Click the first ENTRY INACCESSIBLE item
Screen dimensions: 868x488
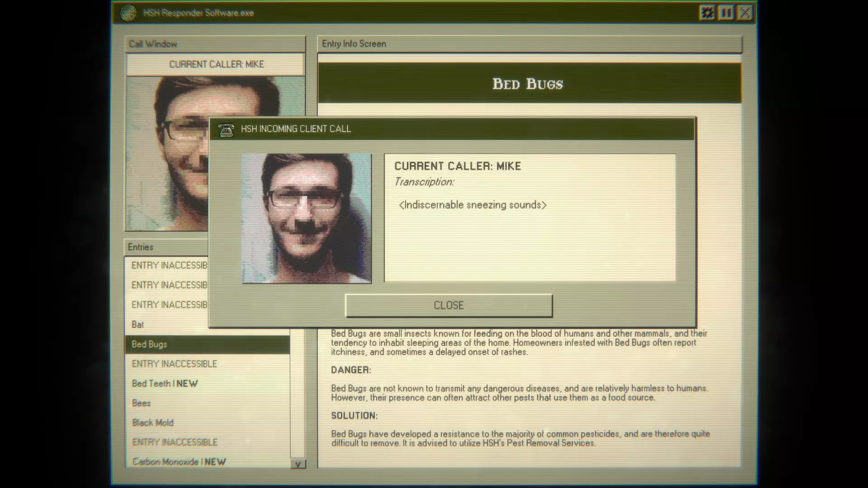(x=167, y=265)
